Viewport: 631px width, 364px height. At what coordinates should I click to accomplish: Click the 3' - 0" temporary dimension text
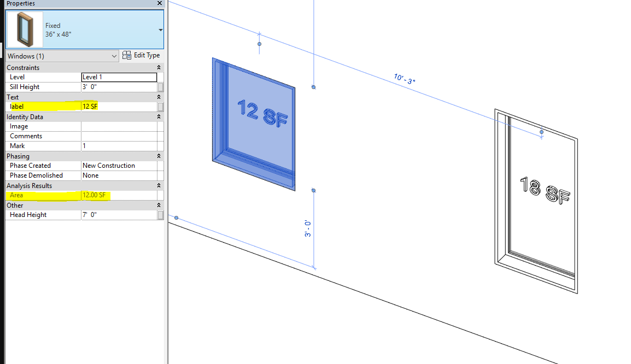pyautogui.click(x=308, y=228)
